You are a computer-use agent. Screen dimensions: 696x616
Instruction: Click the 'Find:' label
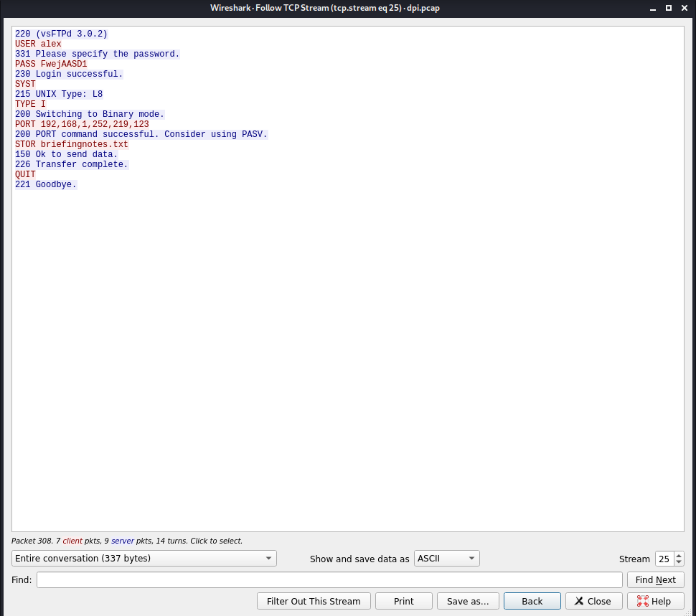click(22, 579)
